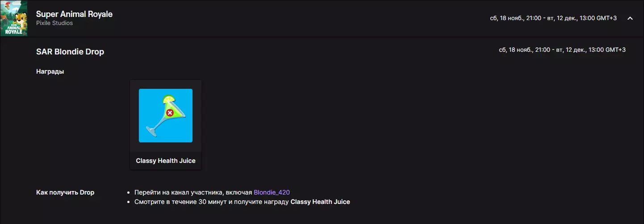The image size is (644, 224).
Task: Click the SAR Blondie Drop date range
Action: tap(562, 50)
